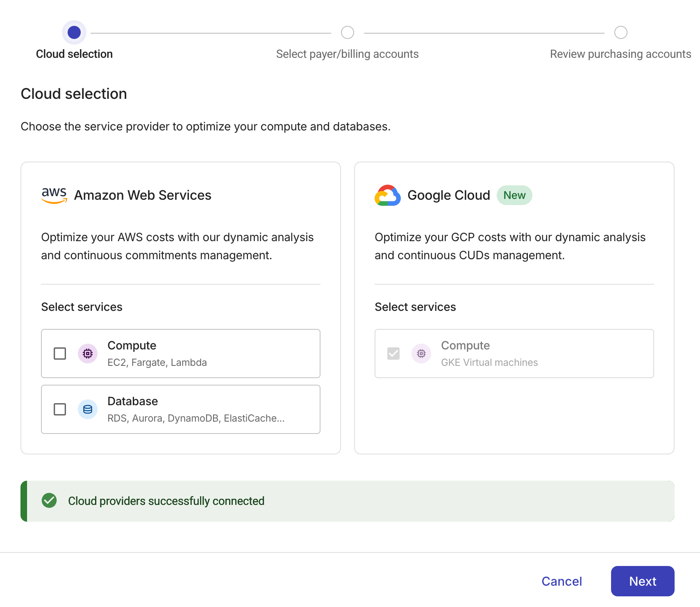The height and width of the screenshot is (607, 700).
Task: Click the Next button
Action: (643, 581)
